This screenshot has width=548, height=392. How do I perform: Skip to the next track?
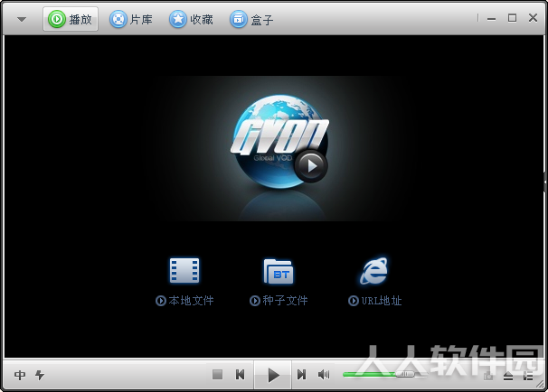tap(302, 375)
